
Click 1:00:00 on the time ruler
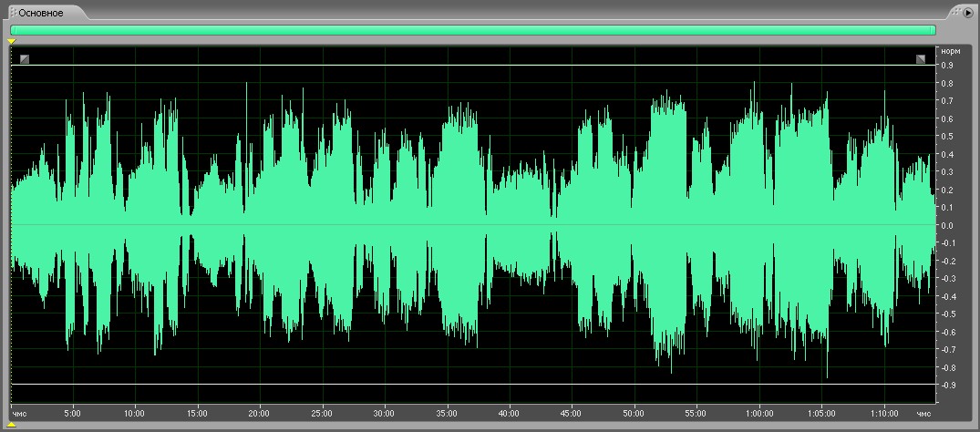(758, 412)
